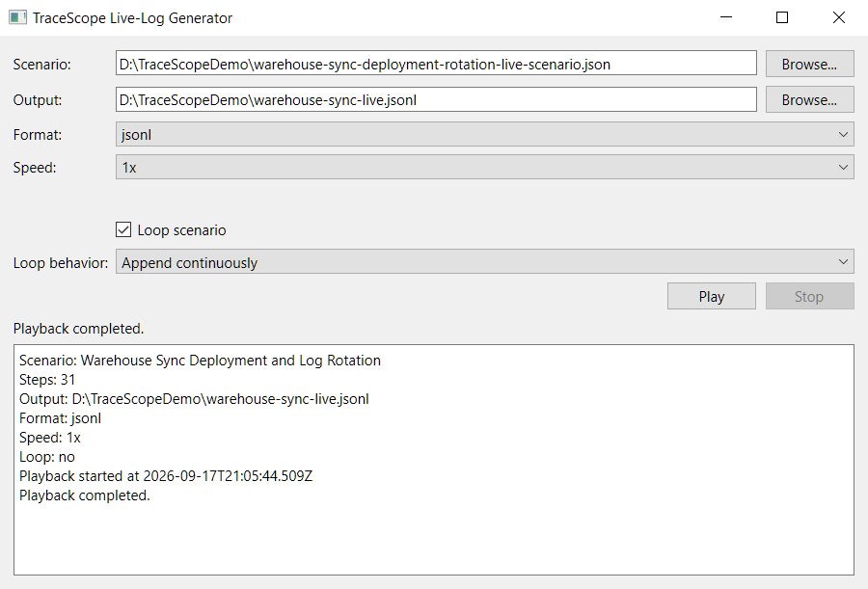Viewport: 868px width, 589px height.
Task: Start playback with the Play button
Action: (712, 296)
